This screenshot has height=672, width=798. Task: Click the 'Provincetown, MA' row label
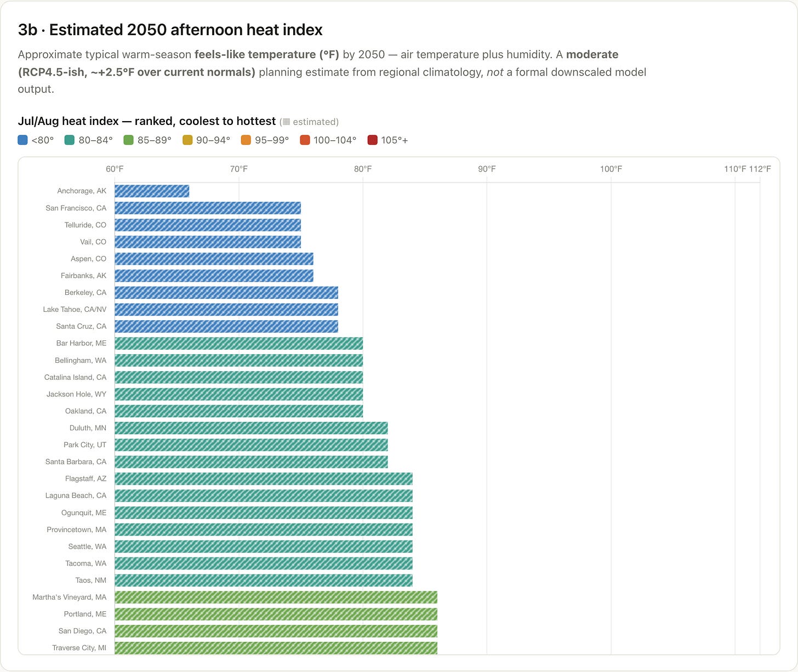77,530
